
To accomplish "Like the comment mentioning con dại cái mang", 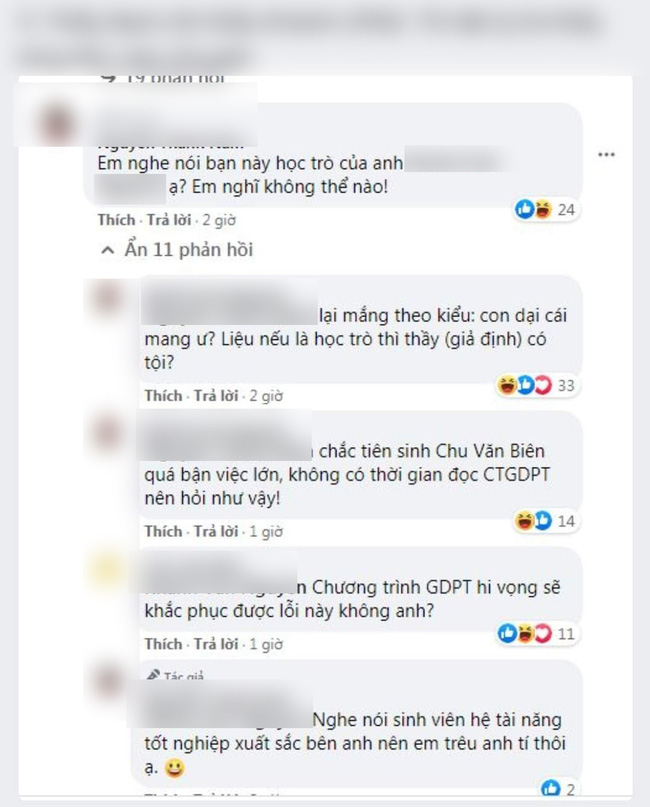I will [x=163, y=395].
